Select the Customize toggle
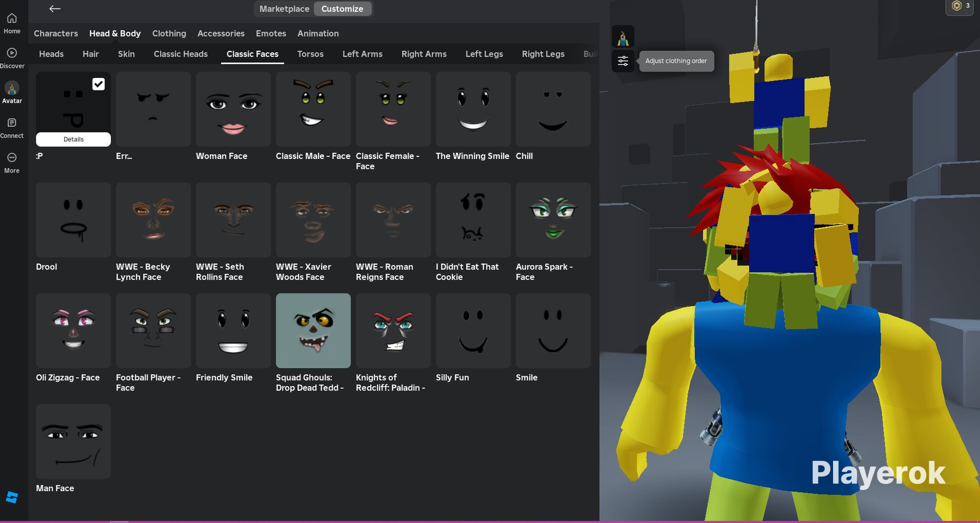Screen dimensions: 980x523 [x=342, y=9]
